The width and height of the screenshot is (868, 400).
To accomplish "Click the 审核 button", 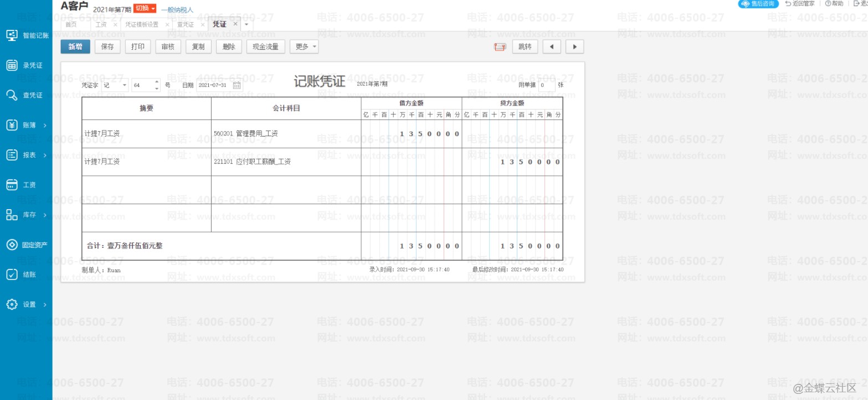I will pyautogui.click(x=168, y=47).
